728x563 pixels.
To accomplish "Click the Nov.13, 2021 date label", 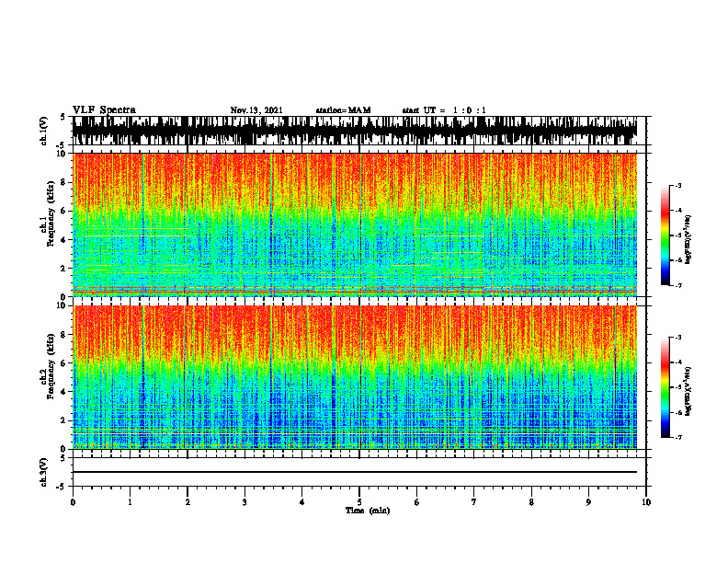I will click(256, 110).
